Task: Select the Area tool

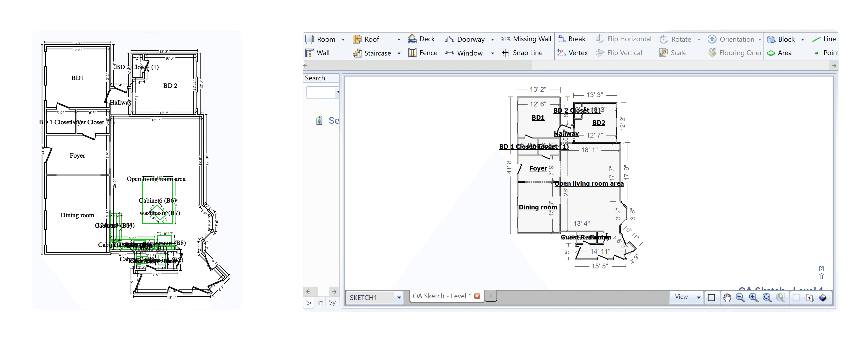Action: [x=779, y=53]
